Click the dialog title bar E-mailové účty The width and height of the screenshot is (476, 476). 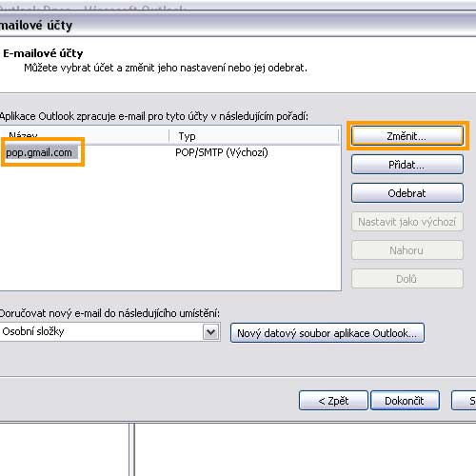click(238, 25)
